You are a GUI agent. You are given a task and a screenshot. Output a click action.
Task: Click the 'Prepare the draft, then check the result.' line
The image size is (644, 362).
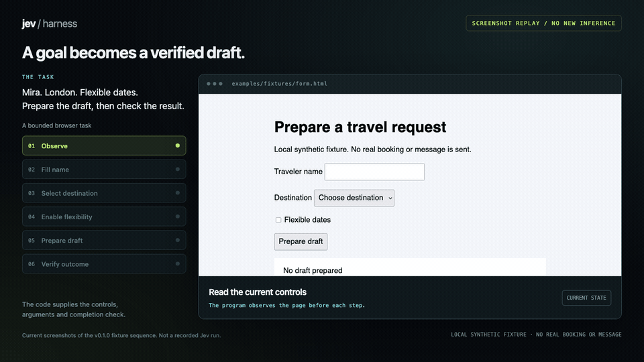(x=103, y=106)
